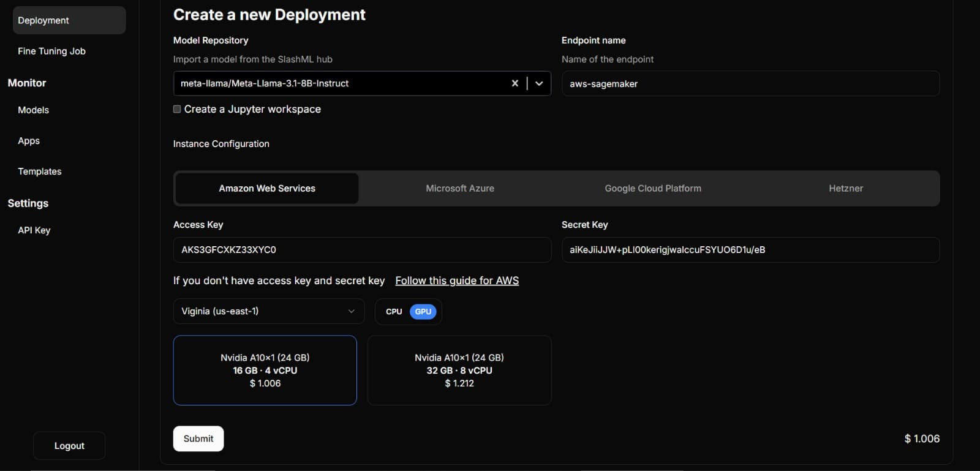This screenshot has height=471, width=980.
Task: Select the GPU toggle option
Action: pos(423,312)
